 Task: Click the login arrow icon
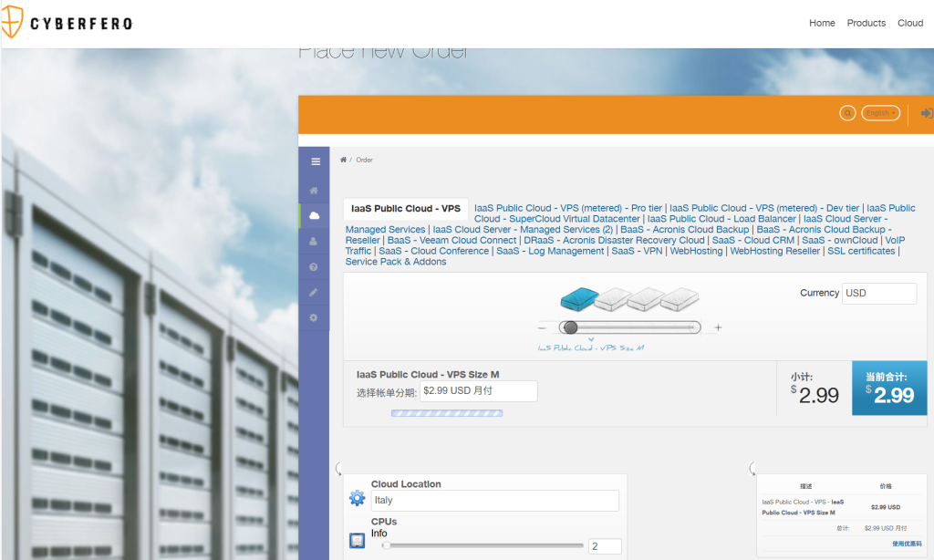pyautogui.click(x=927, y=113)
